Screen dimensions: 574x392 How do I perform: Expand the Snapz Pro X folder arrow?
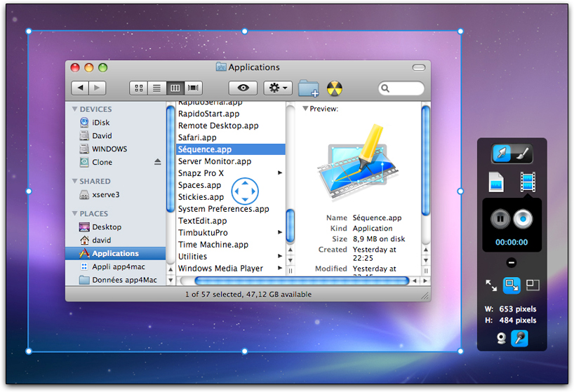pos(280,173)
